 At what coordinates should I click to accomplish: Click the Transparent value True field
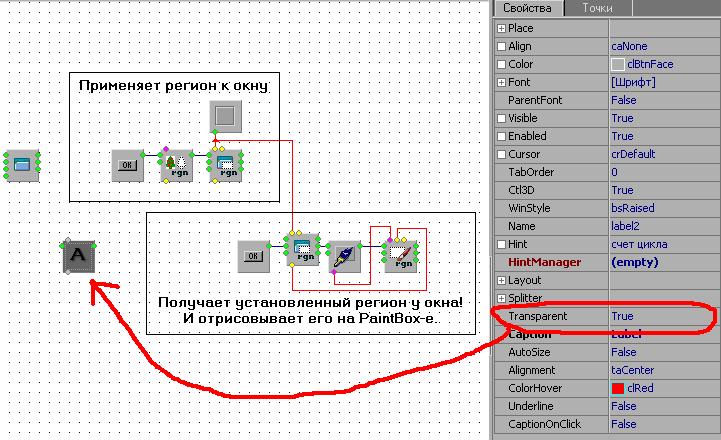(660, 316)
